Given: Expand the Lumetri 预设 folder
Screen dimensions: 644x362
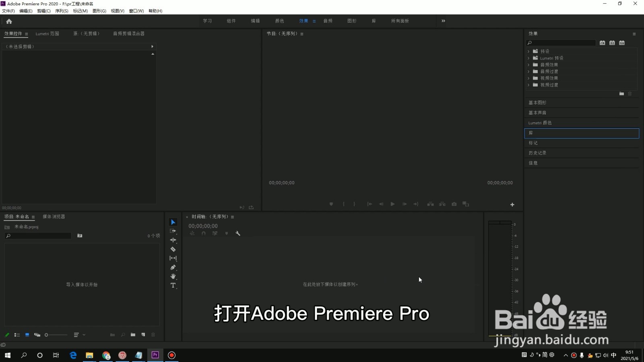Looking at the screenshot, I should click(528, 58).
